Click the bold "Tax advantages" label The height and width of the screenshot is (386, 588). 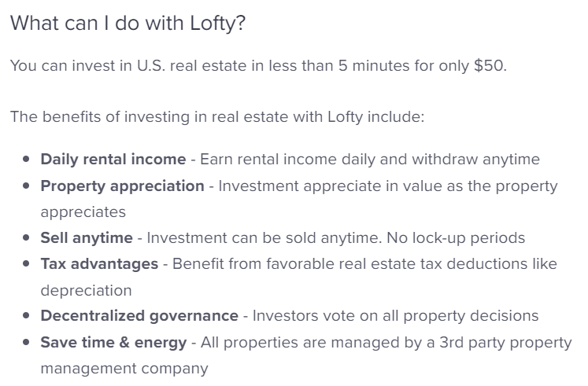coord(99,264)
